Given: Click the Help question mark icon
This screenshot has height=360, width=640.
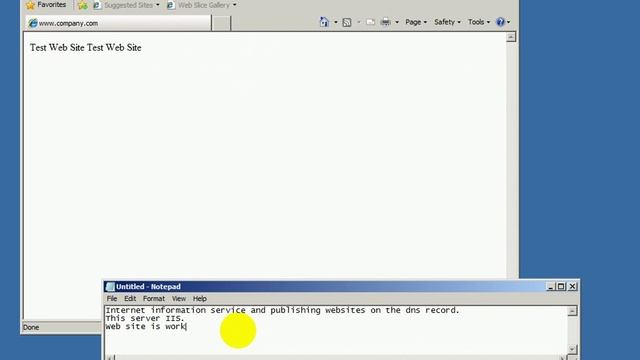Looking at the screenshot, I should [x=500, y=22].
